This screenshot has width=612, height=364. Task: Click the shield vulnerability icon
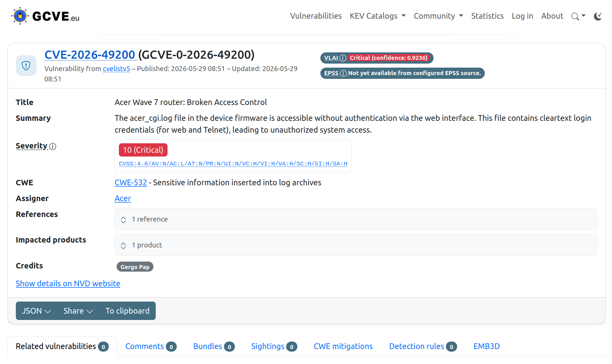tap(26, 66)
